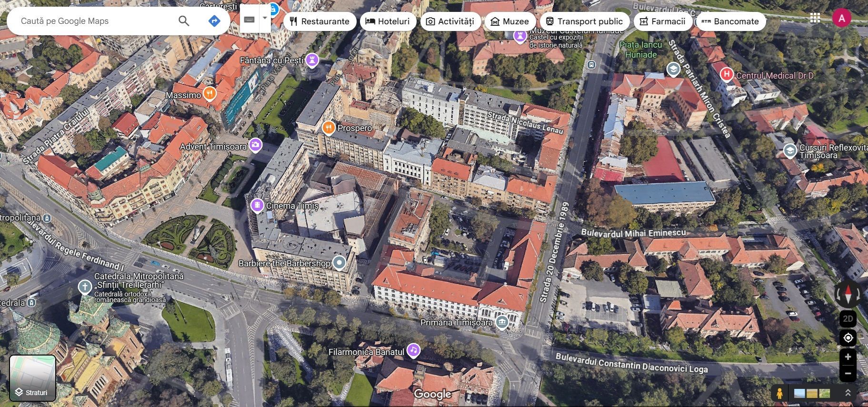Click the Catedrala Mitropolitană church pin
The height and width of the screenshot is (407, 868).
click(85, 287)
